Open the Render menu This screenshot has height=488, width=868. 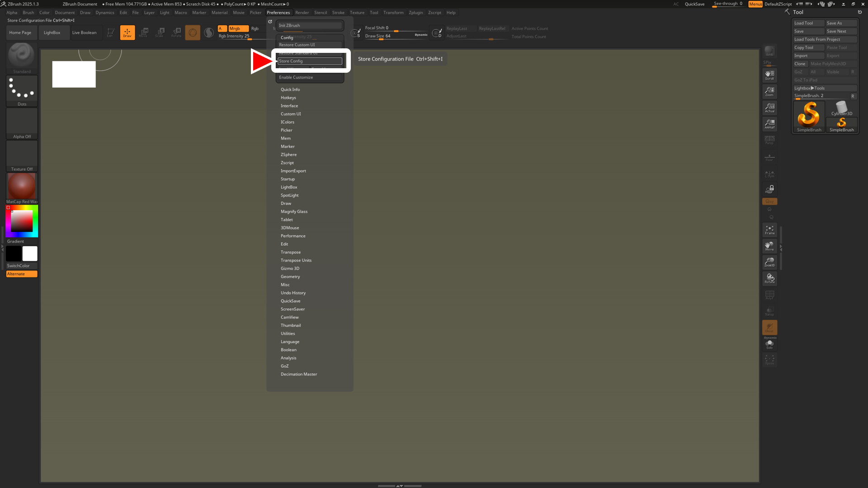pyautogui.click(x=302, y=13)
